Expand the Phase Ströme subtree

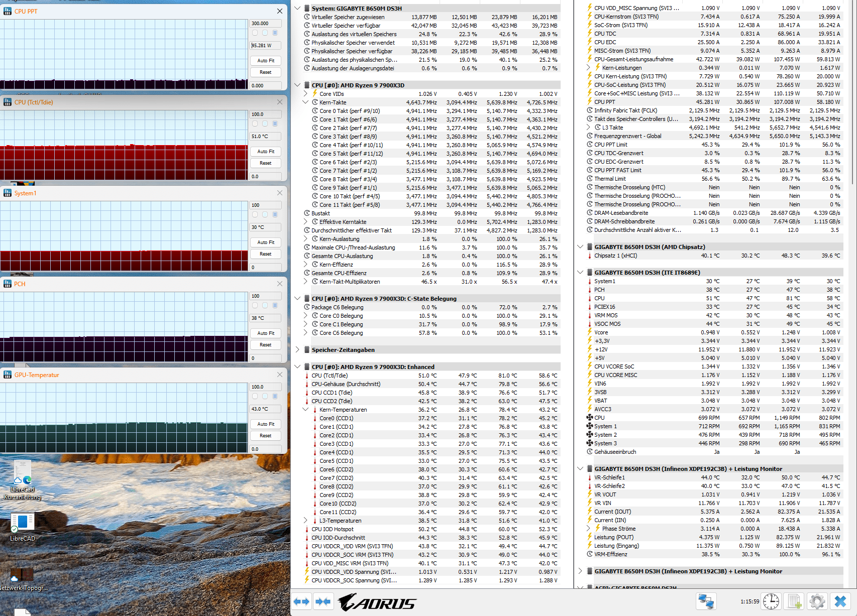point(588,529)
